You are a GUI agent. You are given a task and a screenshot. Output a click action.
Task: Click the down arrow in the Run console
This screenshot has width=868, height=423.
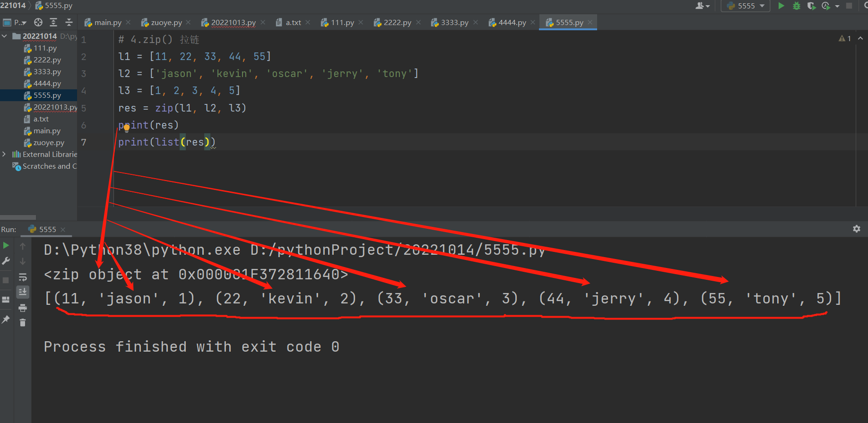pos(22,261)
